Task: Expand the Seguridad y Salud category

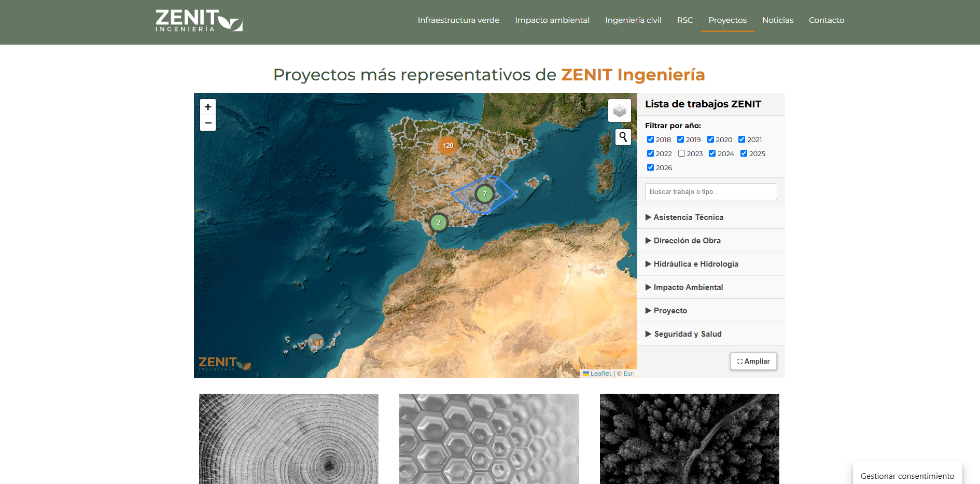Action: coord(711,334)
